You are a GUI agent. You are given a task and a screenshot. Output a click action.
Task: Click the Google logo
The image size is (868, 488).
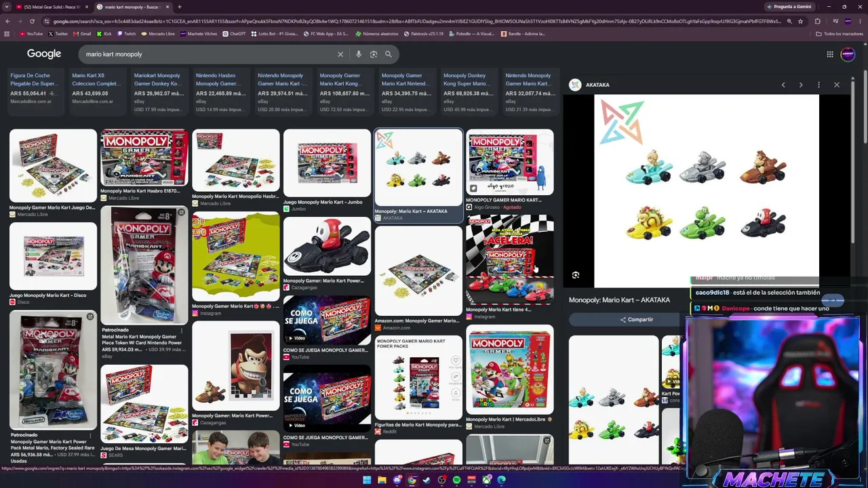(44, 54)
